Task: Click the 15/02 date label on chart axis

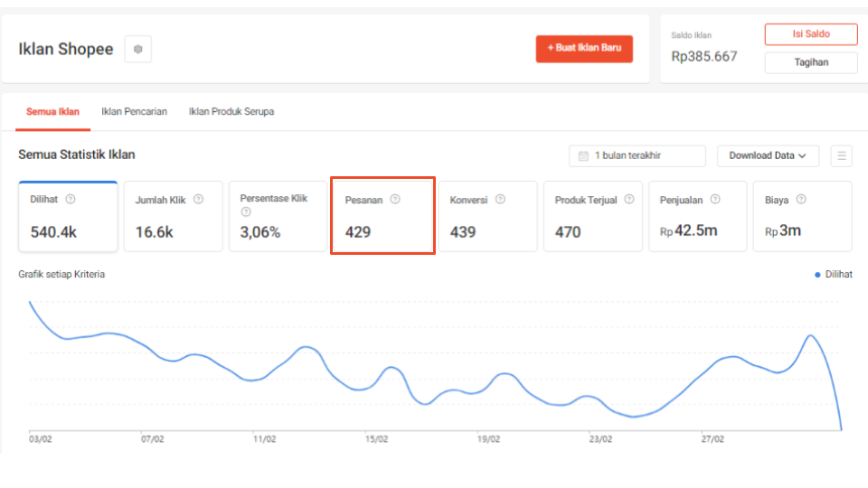Action: coord(376,439)
